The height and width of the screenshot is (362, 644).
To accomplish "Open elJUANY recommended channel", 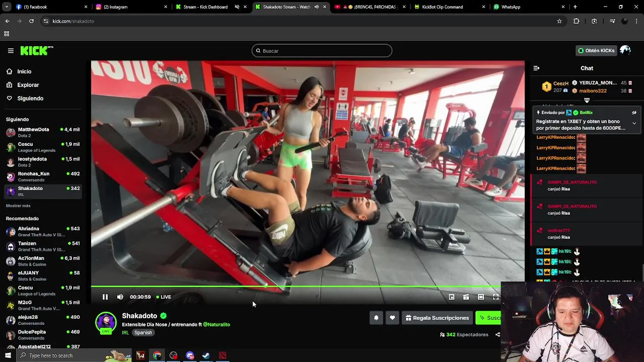I will [43, 276].
